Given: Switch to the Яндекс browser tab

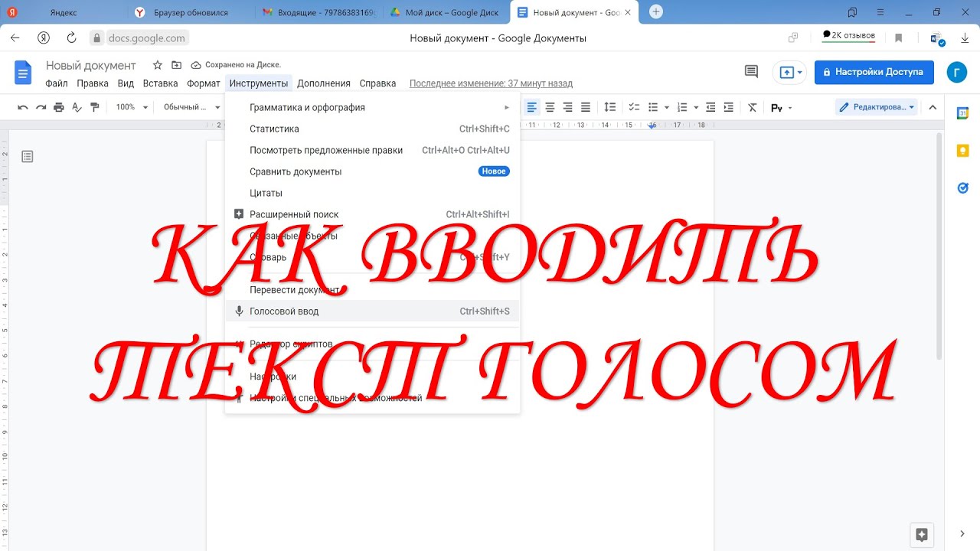Looking at the screenshot, I should pyautogui.click(x=63, y=12).
